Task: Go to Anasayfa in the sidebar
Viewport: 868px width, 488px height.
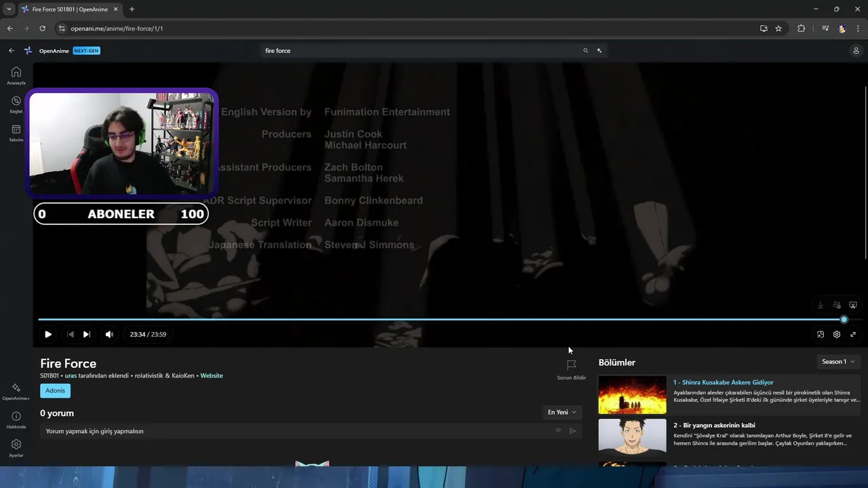Action: [x=16, y=76]
